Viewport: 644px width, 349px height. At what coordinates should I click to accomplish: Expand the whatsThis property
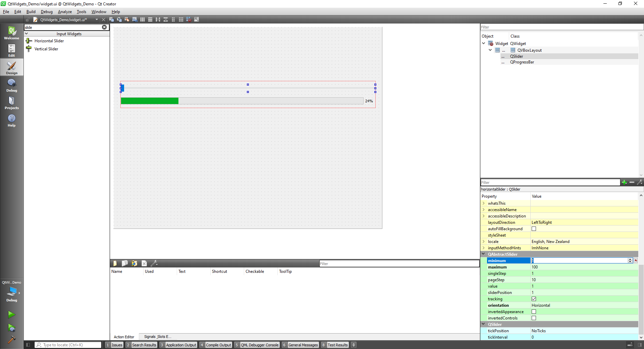[484, 203]
